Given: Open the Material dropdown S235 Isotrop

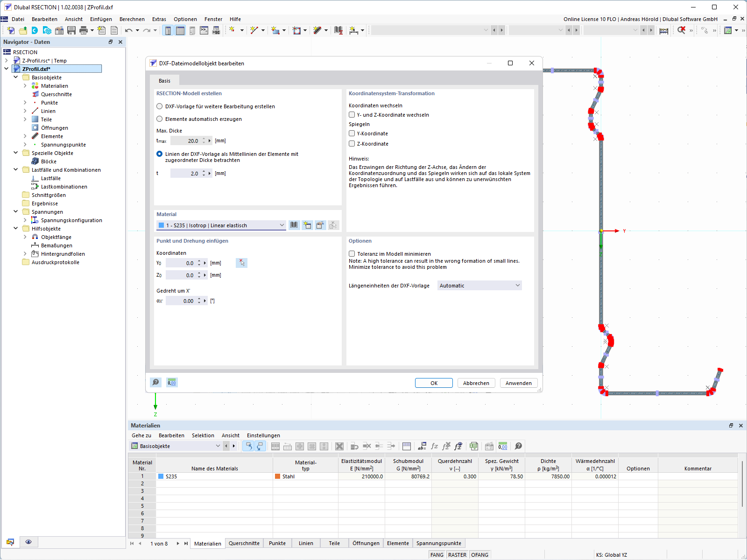Looking at the screenshot, I should [x=221, y=225].
